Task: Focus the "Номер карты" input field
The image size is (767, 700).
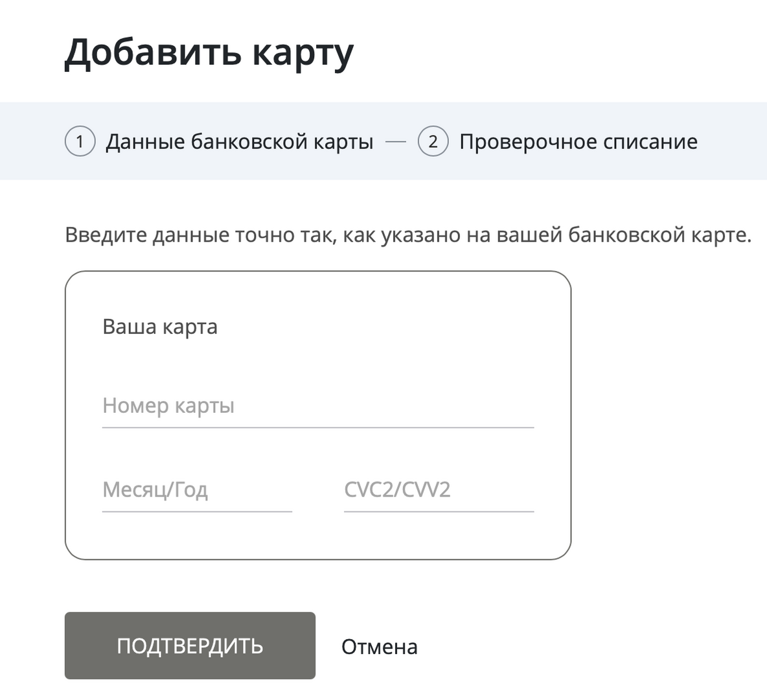Action: tap(317, 406)
